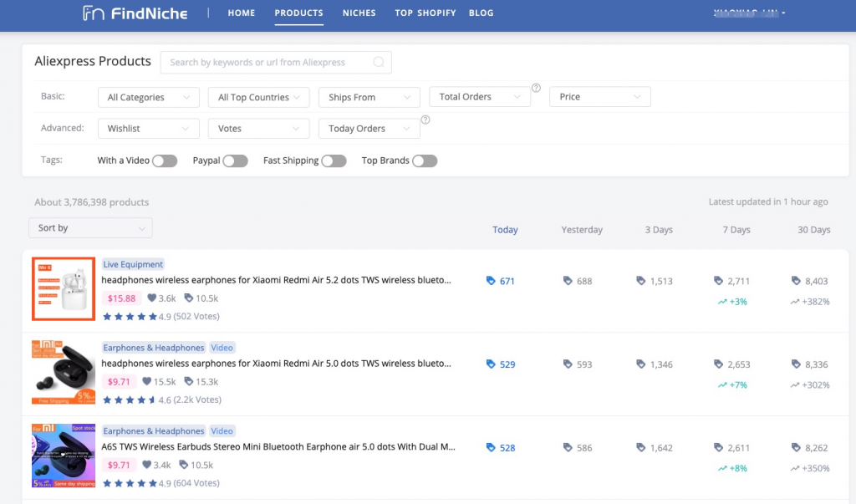Toggle the Top Brands filter
Viewport: 856px width, 504px height.
pos(425,160)
